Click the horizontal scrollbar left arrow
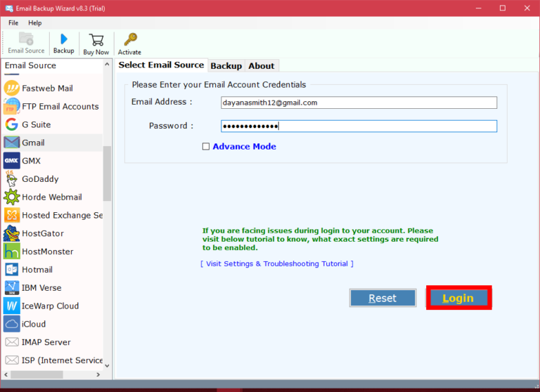 point(6,374)
